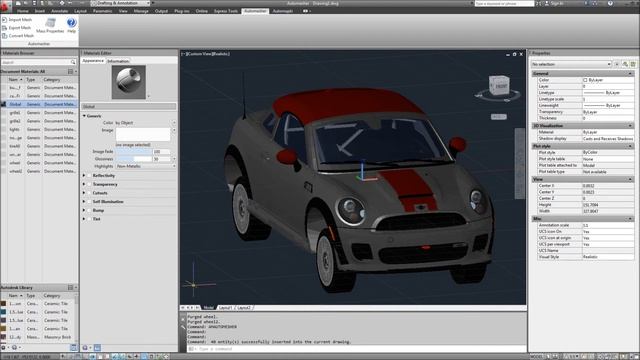Collapse the Plot style section in Properties
Viewport: 640px width, 360px height.
pos(630,146)
